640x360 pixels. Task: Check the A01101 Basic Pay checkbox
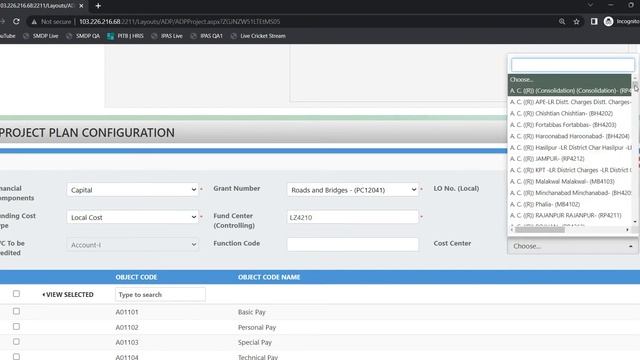[16, 311]
